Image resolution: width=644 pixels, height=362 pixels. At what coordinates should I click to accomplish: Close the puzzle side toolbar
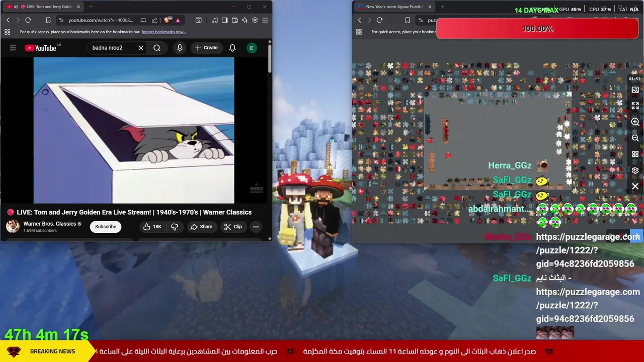(635, 186)
